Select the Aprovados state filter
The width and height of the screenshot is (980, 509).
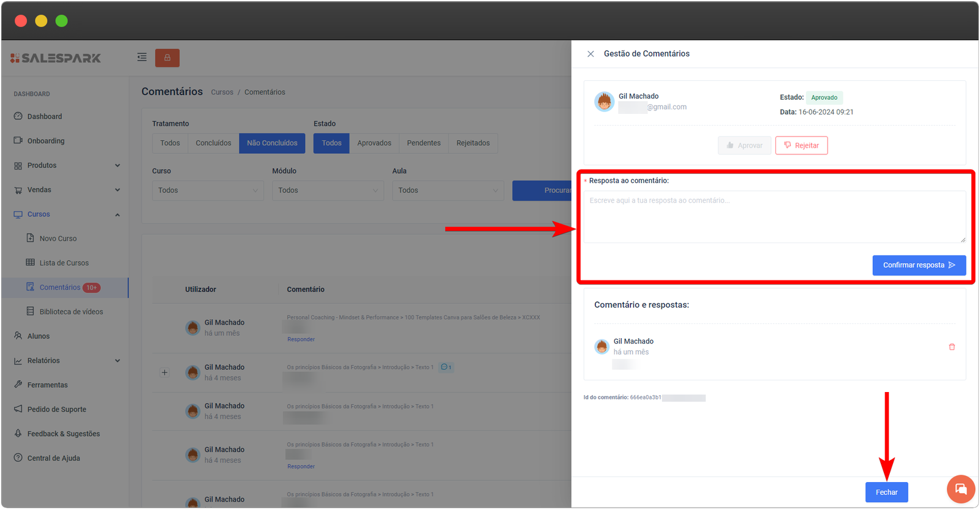pos(374,143)
